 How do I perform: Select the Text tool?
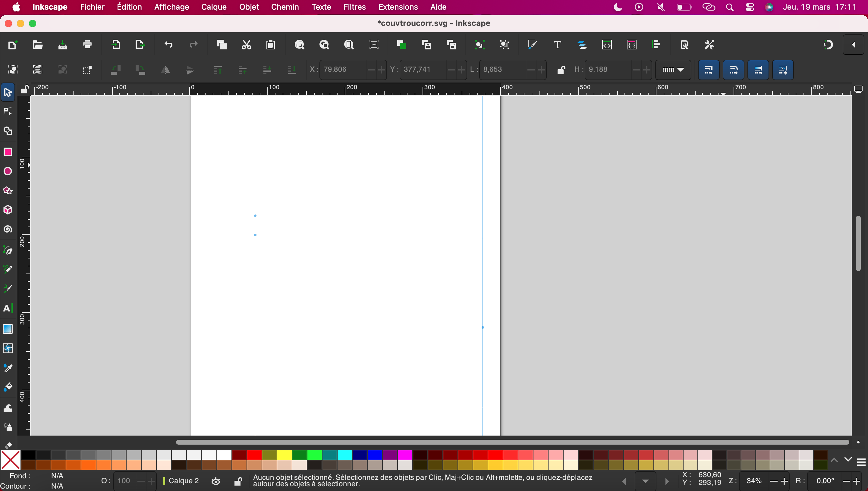click(8, 308)
